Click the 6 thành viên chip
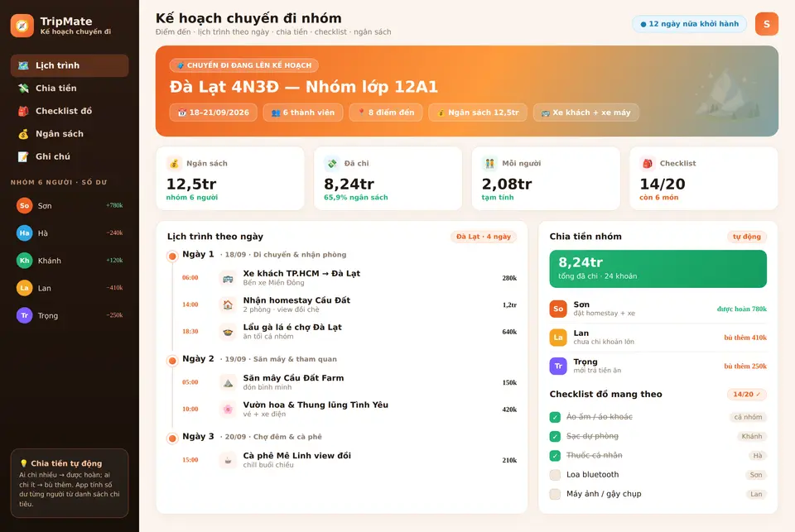Image resolution: width=795 pixels, height=532 pixels. [303, 113]
